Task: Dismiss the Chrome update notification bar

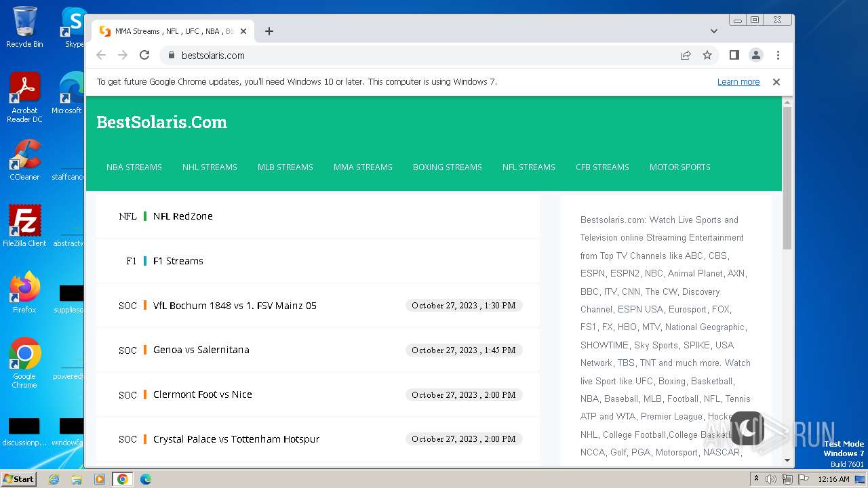Action: pos(776,82)
